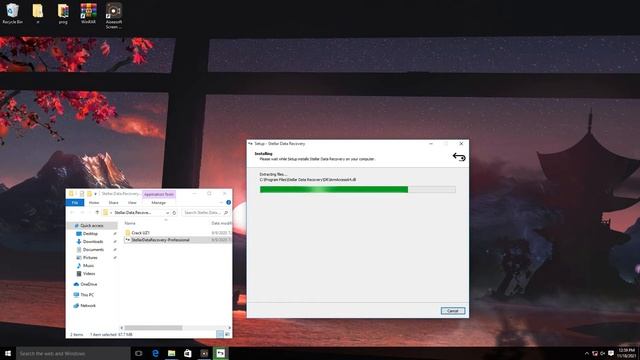The width and height of the screenshot is (640, 360).
Task: Sort files by the Name column header
Action: 130,223
